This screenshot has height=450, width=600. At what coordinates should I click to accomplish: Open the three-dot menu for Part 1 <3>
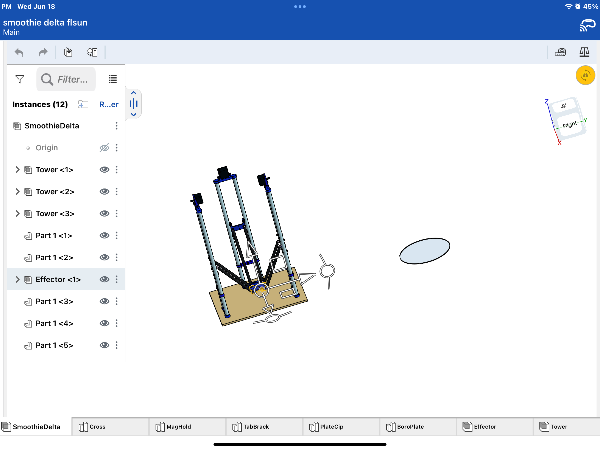(116, 302)
